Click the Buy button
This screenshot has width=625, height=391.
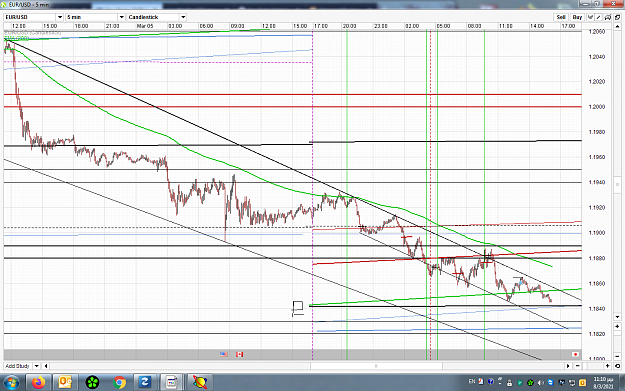[577, 17]
